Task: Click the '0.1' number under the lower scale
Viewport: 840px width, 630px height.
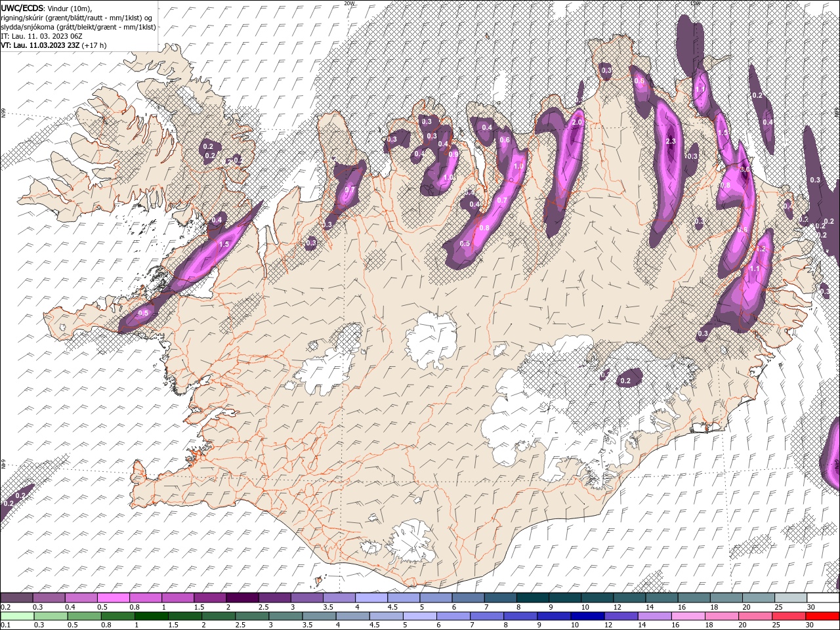Action: click(x=5, y=625)
